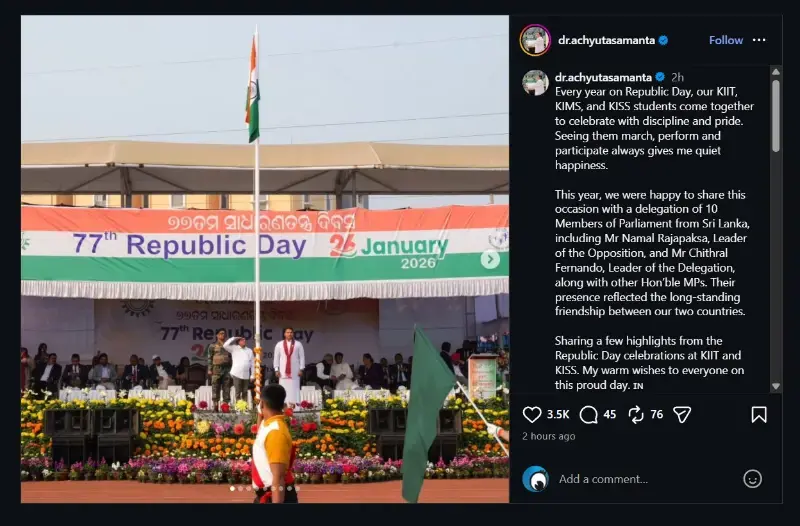Screen dimensions: 800x526
Task: Save the post with the bookmark icon
Action: click(x=759, y=414)
